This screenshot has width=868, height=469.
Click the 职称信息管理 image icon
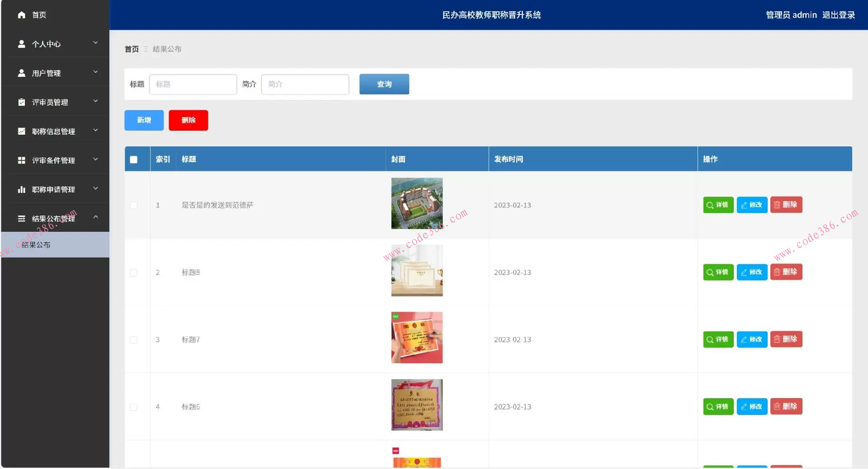click(21, 131)
